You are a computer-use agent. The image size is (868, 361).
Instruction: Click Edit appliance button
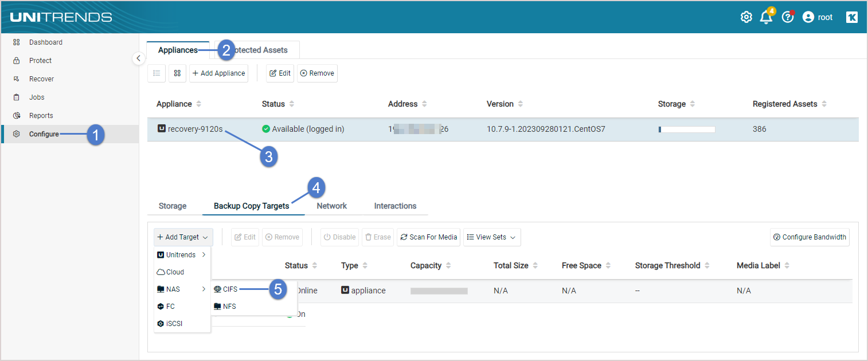(280, 73)
